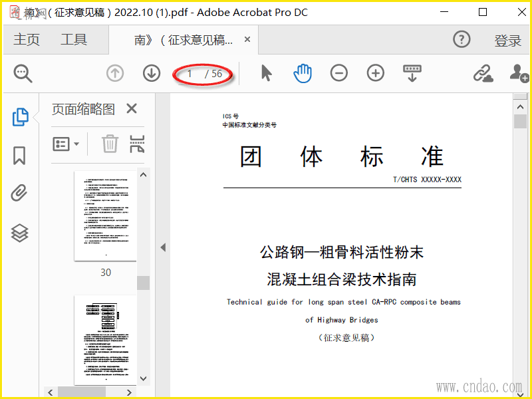Minimize the Acrobat window

pos(444,12)
